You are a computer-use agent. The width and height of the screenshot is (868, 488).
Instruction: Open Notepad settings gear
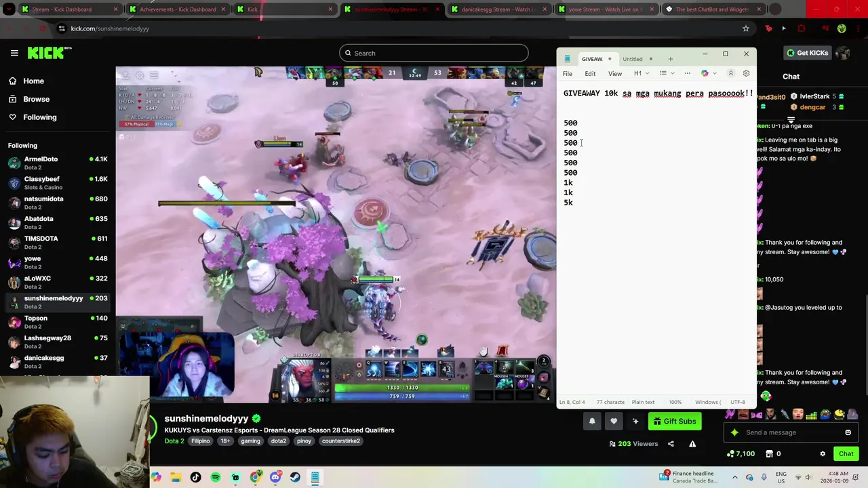(746, 73)
